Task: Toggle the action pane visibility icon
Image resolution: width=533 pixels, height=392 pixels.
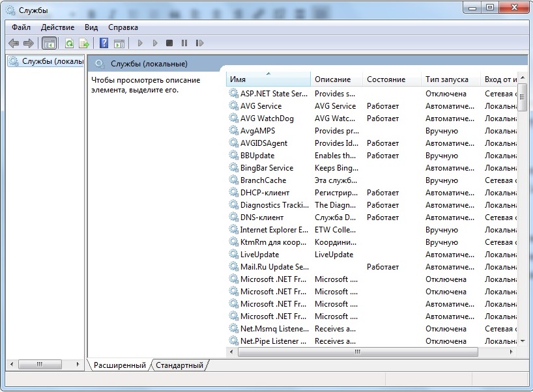Action: tap(119, 42)
